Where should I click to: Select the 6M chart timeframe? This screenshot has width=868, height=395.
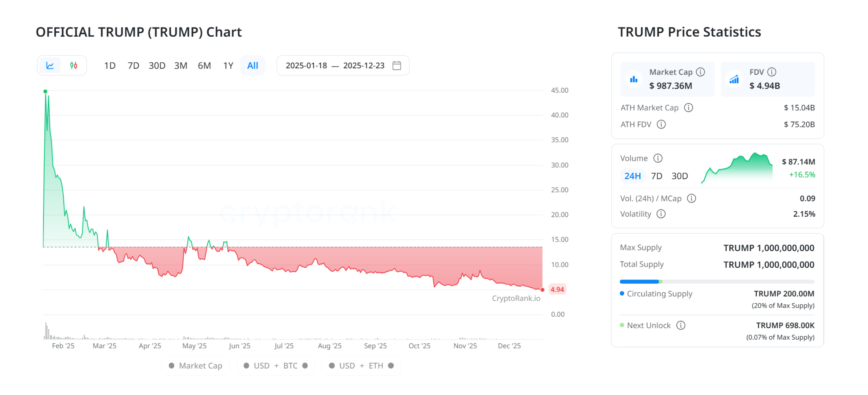[x=204, y=65]
